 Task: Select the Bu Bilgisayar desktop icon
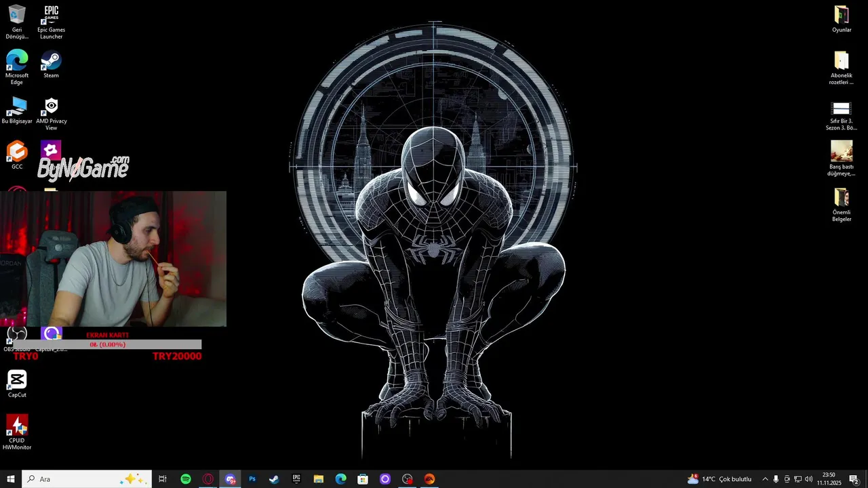pyautogui.click(x=17, y=110)
